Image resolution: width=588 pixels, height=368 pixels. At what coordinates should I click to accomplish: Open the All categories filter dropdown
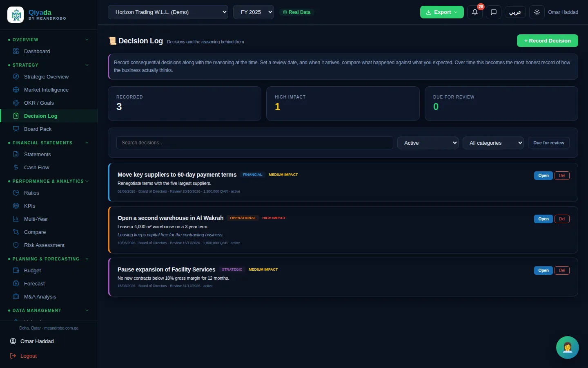(493, 143)
